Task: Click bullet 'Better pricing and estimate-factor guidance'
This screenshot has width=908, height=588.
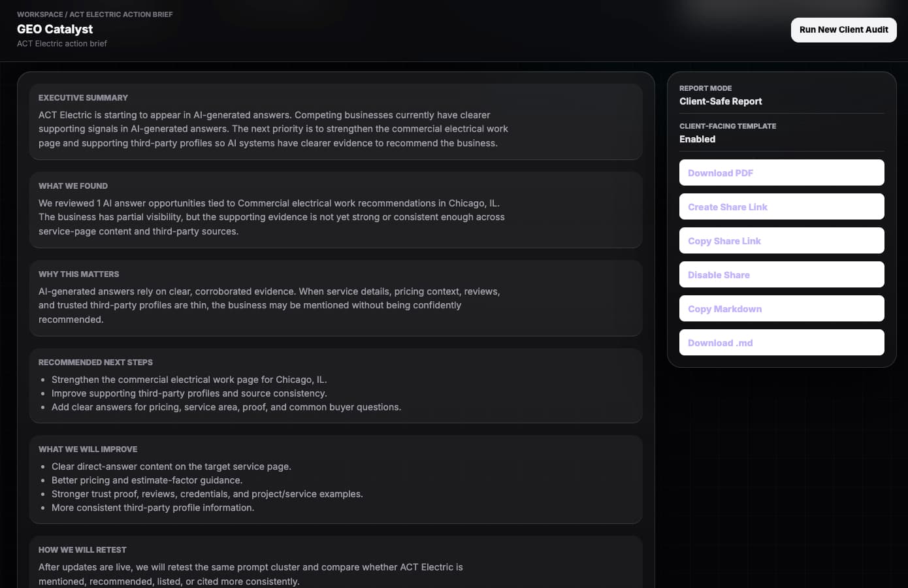Action: [147, 480]
